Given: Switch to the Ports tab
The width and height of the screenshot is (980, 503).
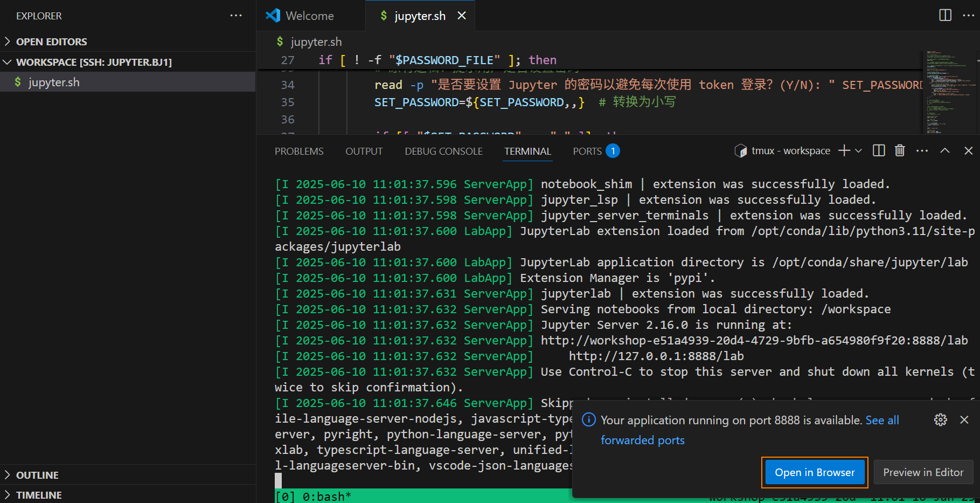Looking at the screenshot, I should click(x=587, y=151).
